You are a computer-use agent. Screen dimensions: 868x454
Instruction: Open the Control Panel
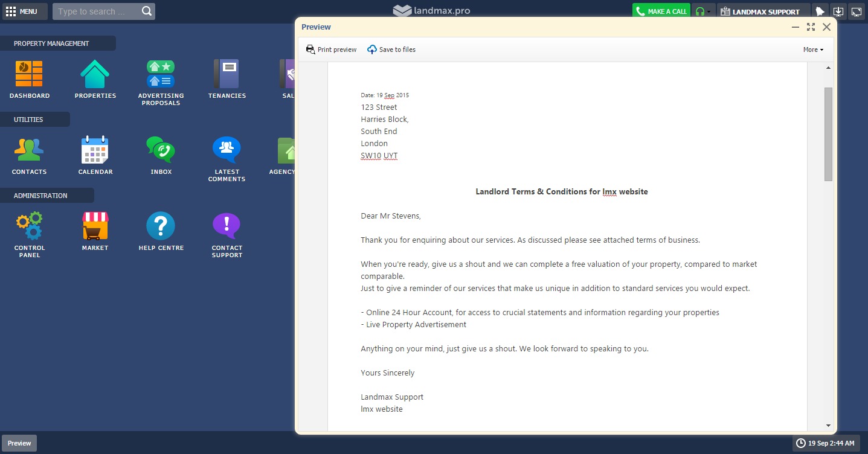click(x=29, y=226)
